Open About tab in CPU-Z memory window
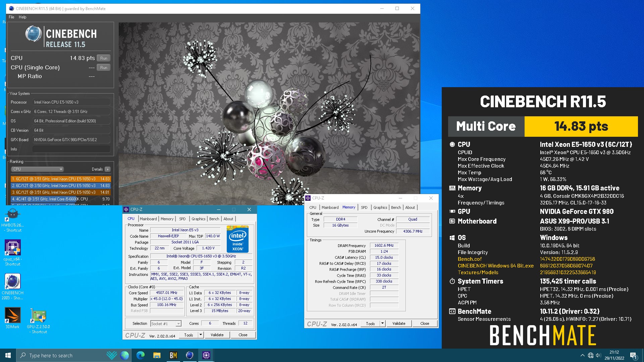Image resolution: width=644 pixels, height=362 pixels. 410,207
